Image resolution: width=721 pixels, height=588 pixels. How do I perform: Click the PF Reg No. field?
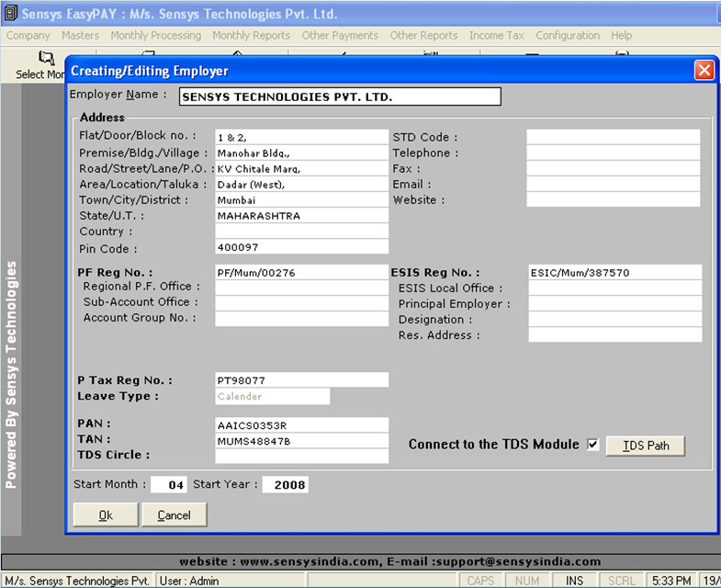click(x=301, y=272)
